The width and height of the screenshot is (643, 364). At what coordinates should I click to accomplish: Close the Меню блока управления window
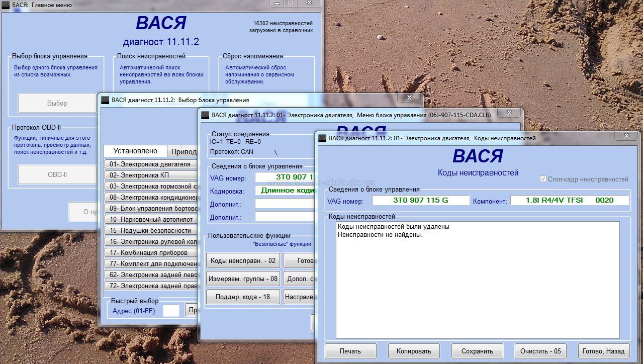509,113
